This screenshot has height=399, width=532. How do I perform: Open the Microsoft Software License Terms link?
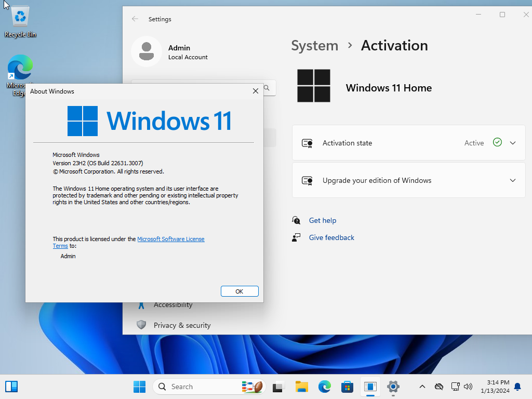point(170,239)
